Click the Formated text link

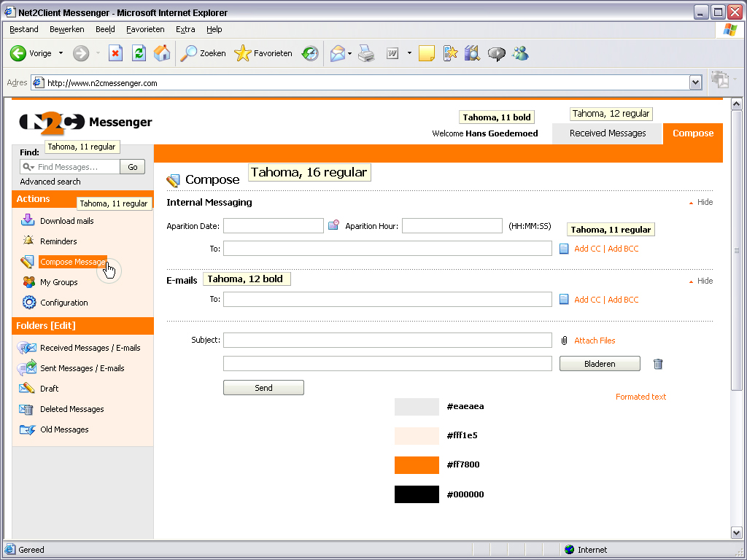(x=640, y=397)
